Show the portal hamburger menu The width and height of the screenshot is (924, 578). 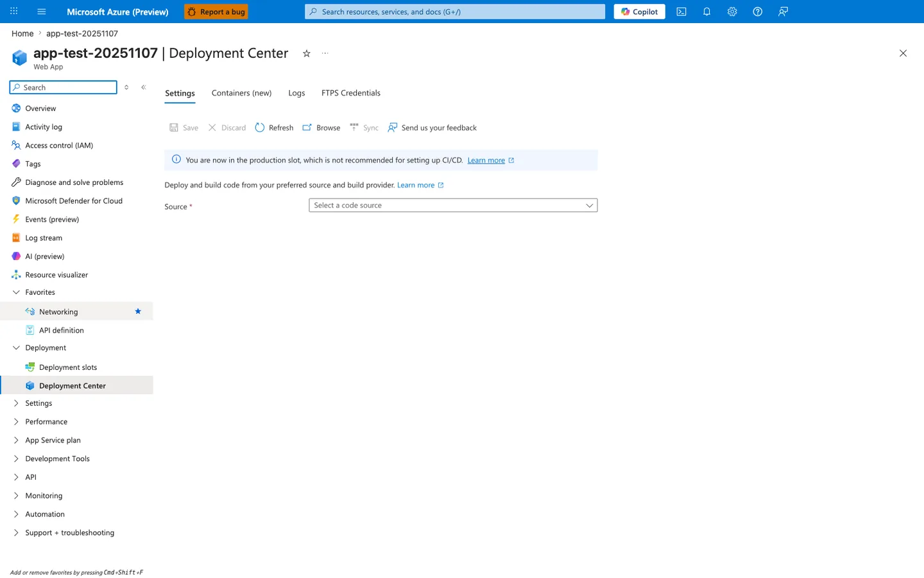click(42, 12)
